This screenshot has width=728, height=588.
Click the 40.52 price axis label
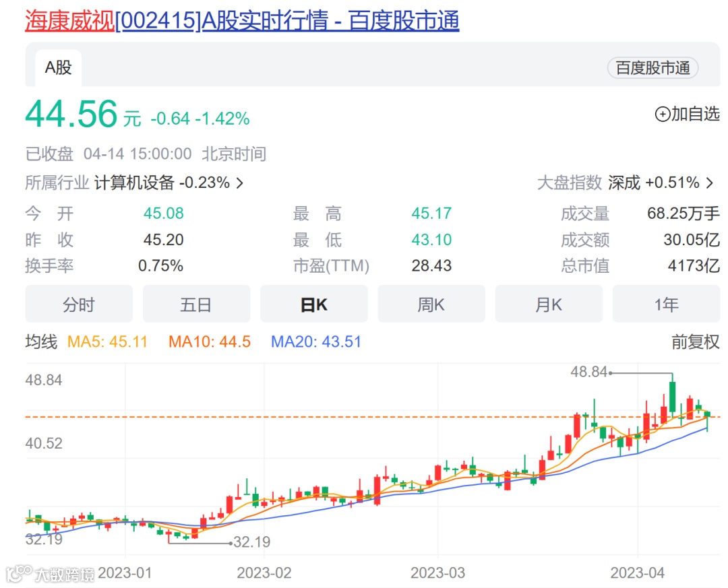click(x=44, y=444)
